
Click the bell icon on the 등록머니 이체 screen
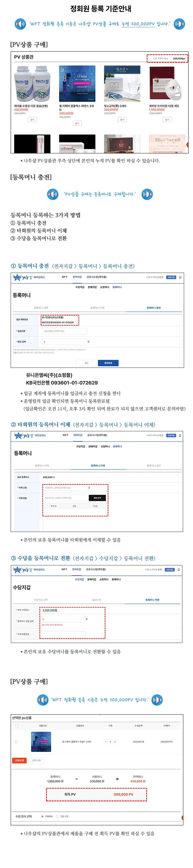click(180, 435)
